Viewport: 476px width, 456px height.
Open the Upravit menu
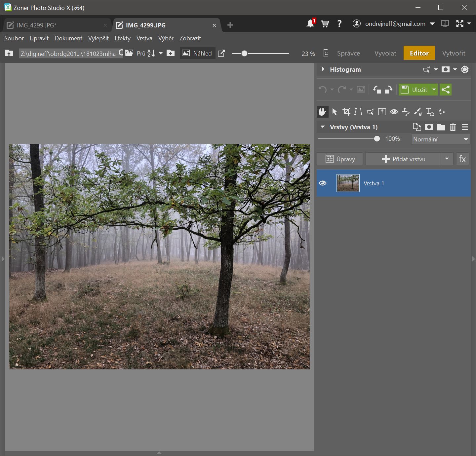(x=39, y=38)
